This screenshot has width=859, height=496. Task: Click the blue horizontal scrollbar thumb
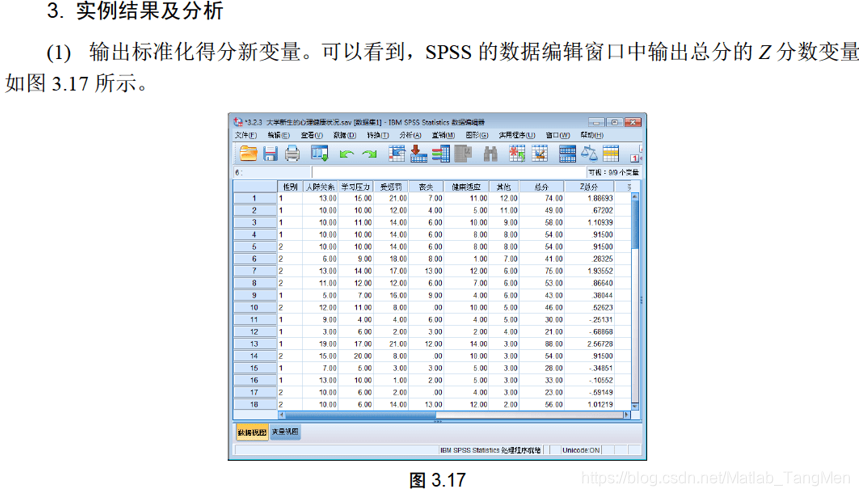click(360, 415)
